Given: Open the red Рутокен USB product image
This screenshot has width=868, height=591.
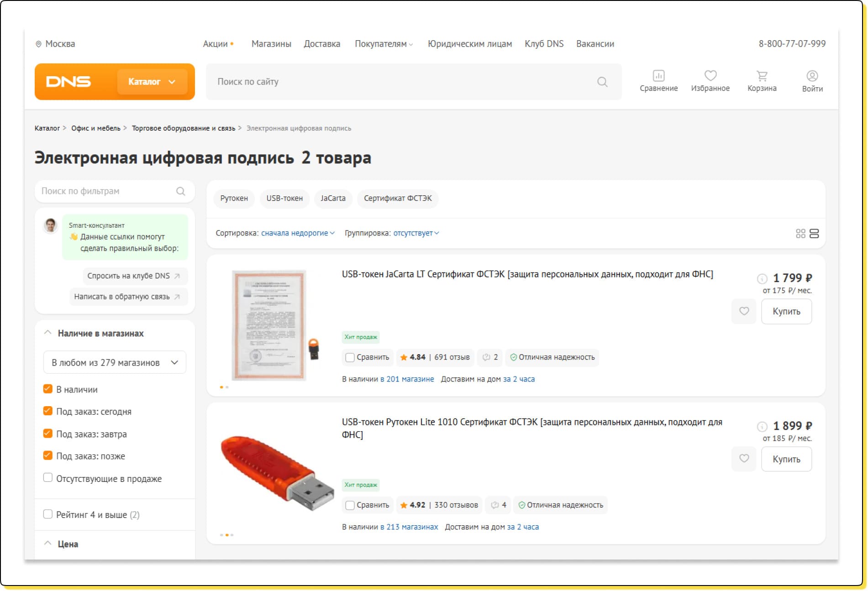Looking at the screenshot, I should pos(277,473).
